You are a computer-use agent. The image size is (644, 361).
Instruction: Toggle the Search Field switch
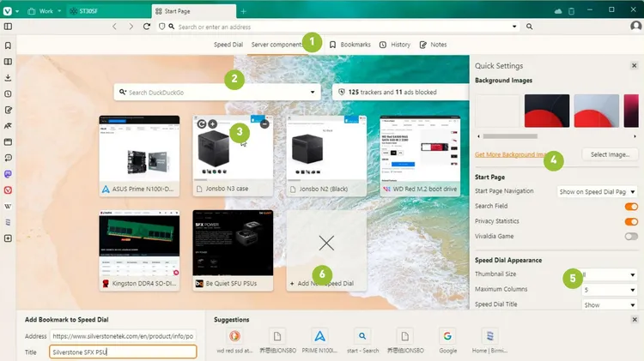coord(631,207)
